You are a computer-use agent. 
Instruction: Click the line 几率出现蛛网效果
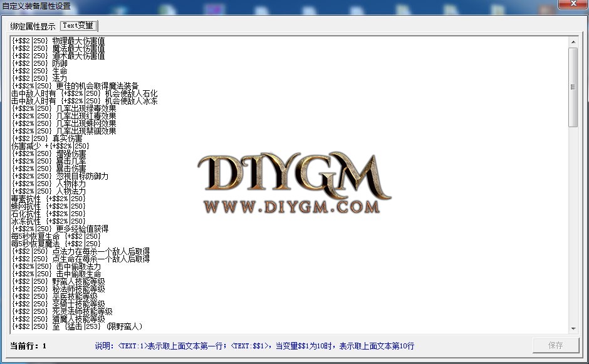(64, 123)
